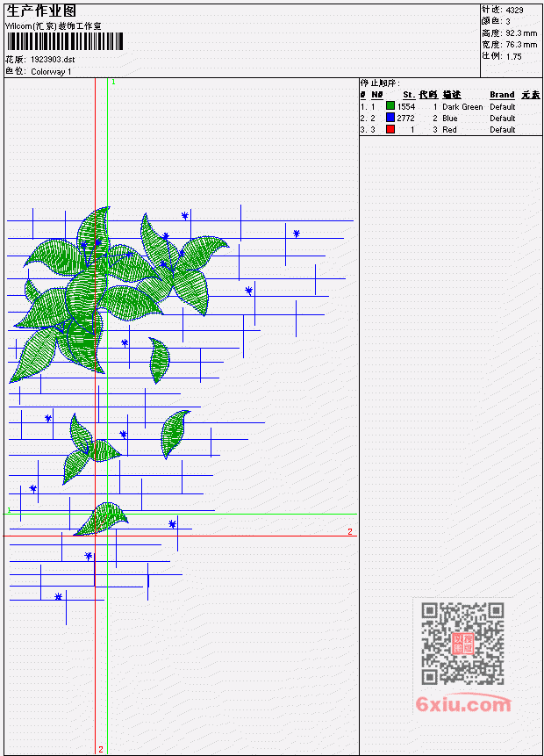Screen dimensions: 544x756
Task: Click the '颜色: 3' color count line
Action: pyautogui.click(x=496, y=21)
